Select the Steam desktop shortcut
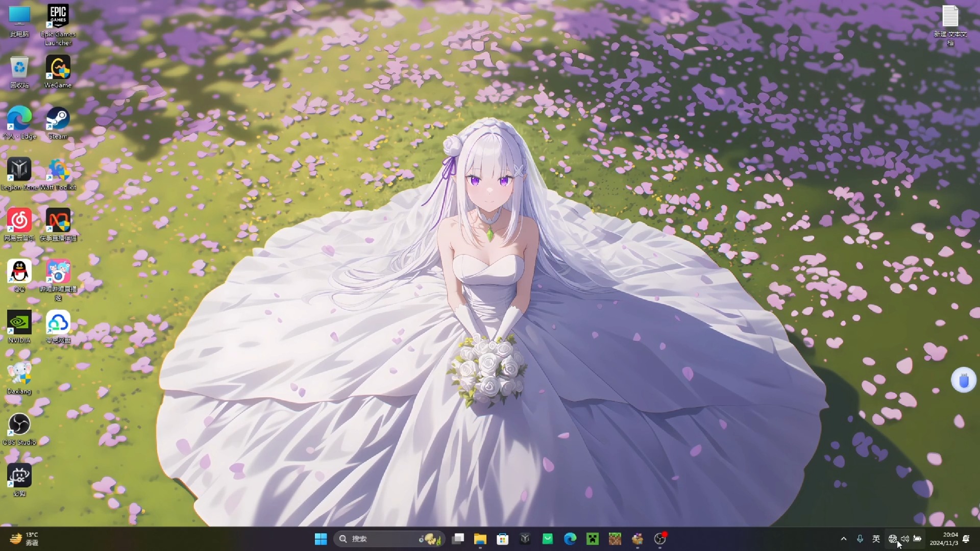The height and width of the screenshot is (551, 980). [x=58, y=123]
